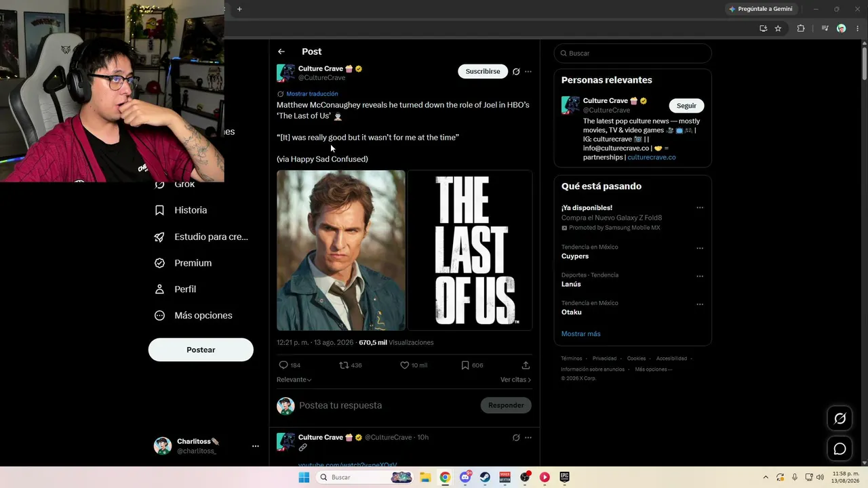The width and height of the screenshot is (868, 488).
Task: Open options for the Galaxy Z Fold8 ad
Action: (x=700, y=208)
